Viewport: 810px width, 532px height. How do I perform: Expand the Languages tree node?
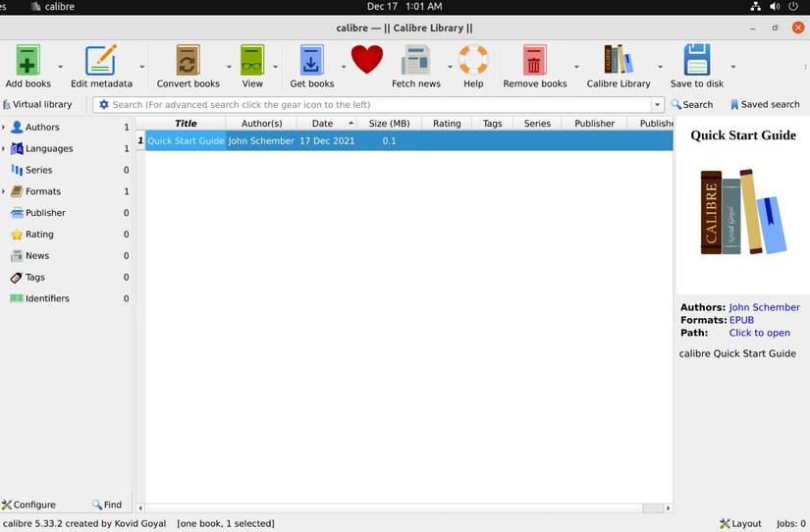point(4,149)
